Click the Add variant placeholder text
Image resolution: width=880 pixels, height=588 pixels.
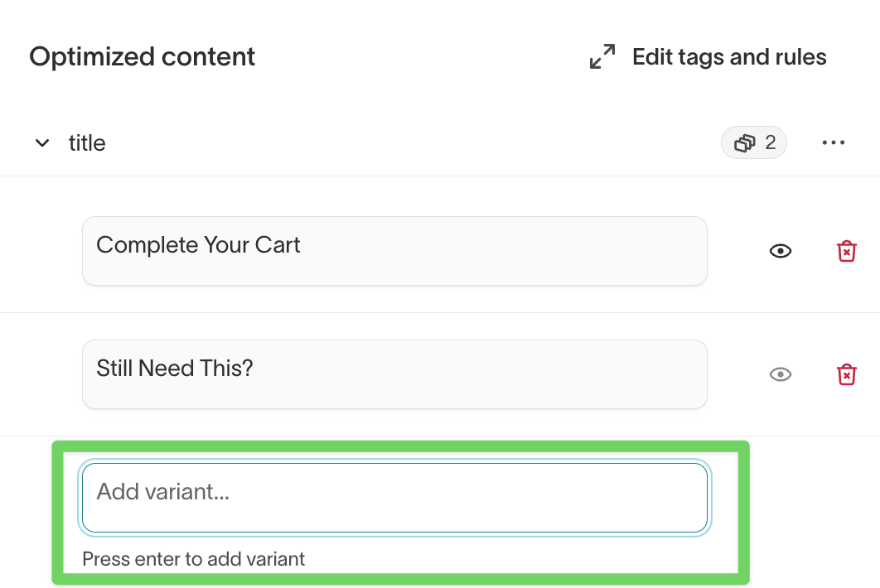pyautogui.click(x=162, y=492)
